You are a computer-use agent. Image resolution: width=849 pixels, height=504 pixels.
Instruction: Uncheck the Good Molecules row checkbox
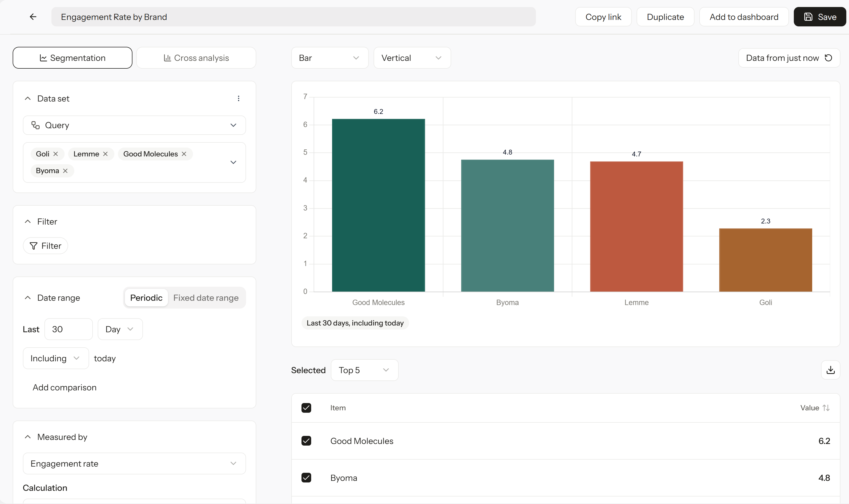pyautogui.click(x=306, y=441)
